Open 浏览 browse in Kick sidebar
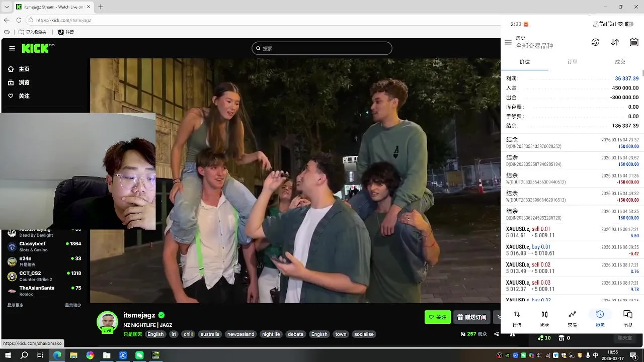This screenshot has height=362, width=644. tap(19, 82)
